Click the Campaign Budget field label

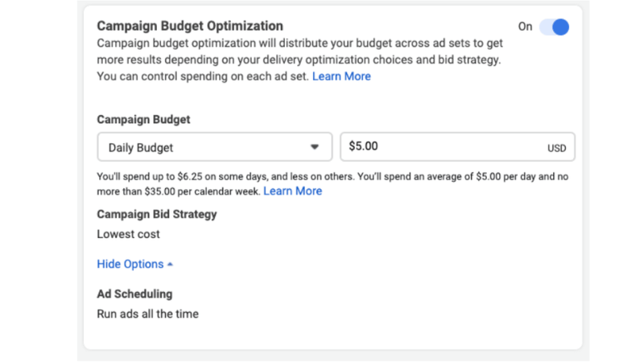(x=143, y=119)
